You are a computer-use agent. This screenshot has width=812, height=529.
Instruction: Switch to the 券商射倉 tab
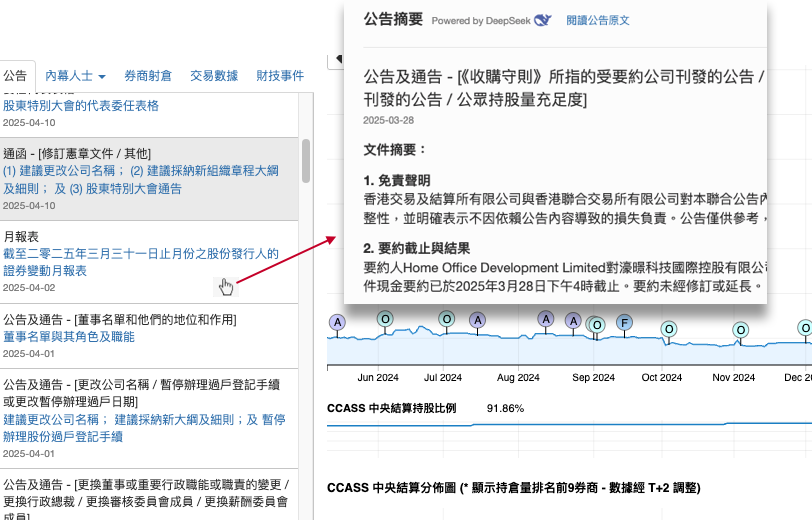click(x=147, y=76)
